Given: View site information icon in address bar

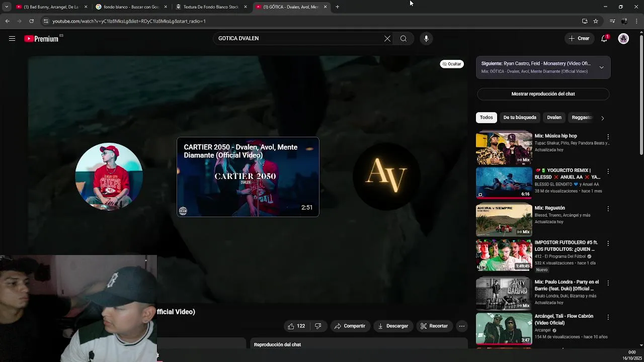Looking at the screenshot, I should pyautogui.click(x=46, y=21).
